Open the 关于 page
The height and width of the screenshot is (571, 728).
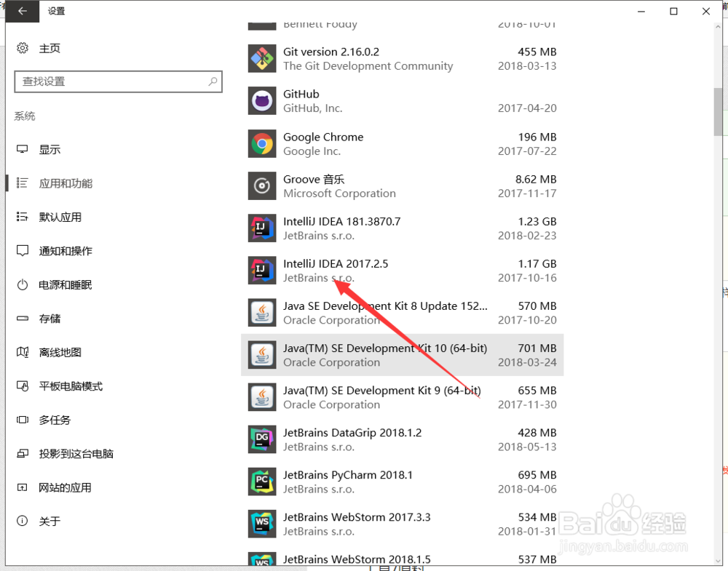click(x=50, y=522)
